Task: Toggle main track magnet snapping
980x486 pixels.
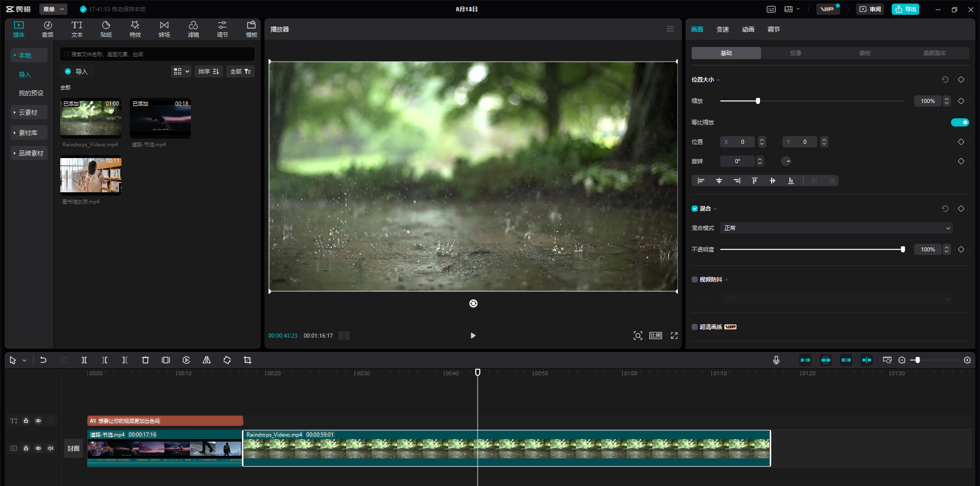Action: point(805,360)
